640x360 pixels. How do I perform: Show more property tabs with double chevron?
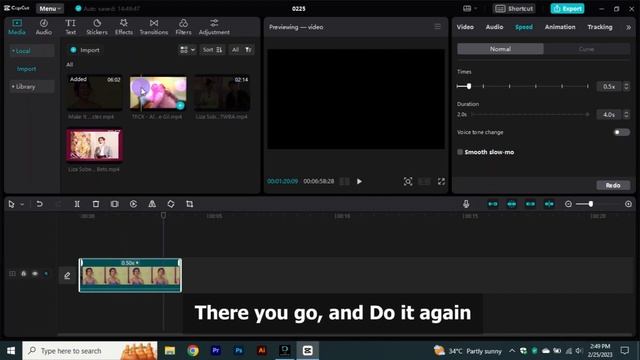click(x=628, y=27)
